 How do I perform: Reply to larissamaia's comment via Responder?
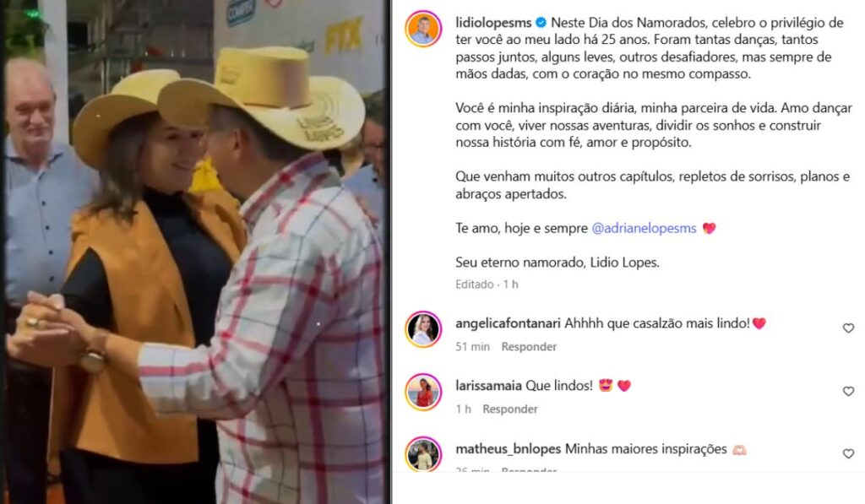509,409
